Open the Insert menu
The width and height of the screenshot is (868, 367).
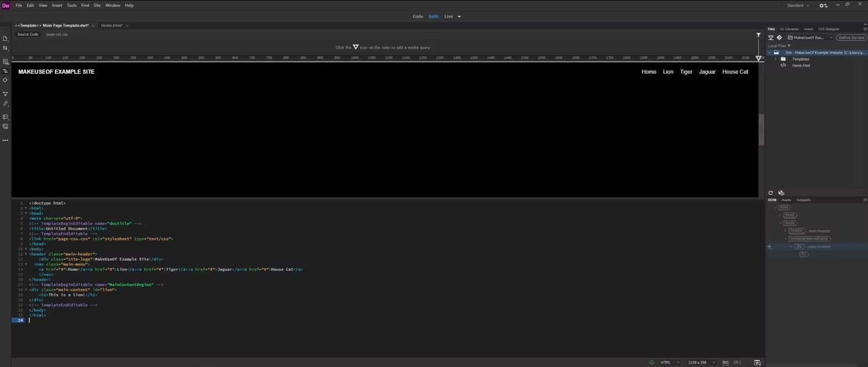(x=57, y=5)
